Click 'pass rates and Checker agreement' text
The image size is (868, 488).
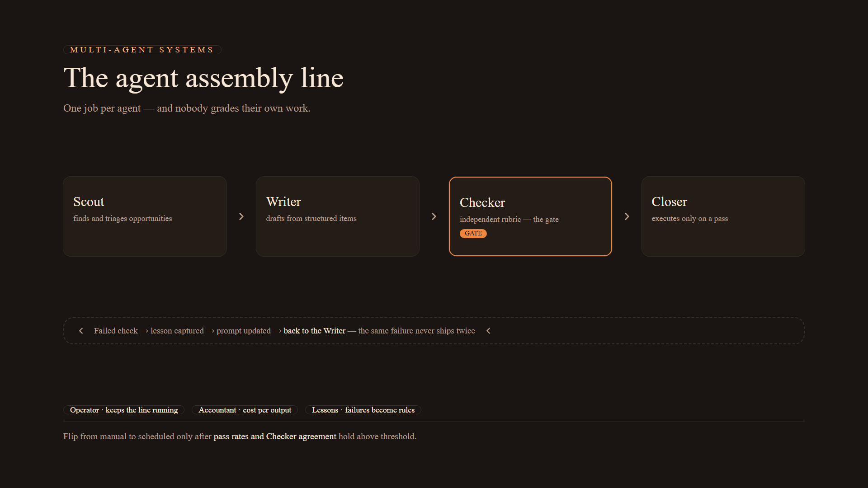[275, 436]
